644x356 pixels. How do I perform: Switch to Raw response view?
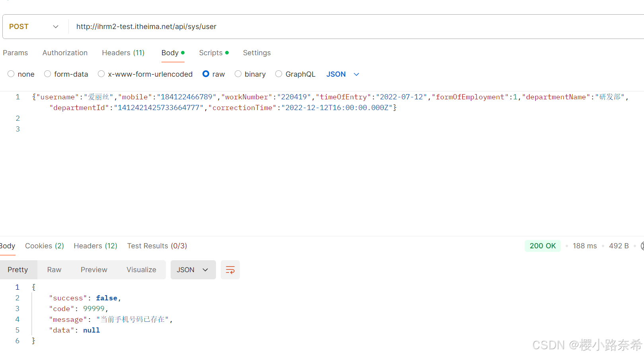[54, 270]
